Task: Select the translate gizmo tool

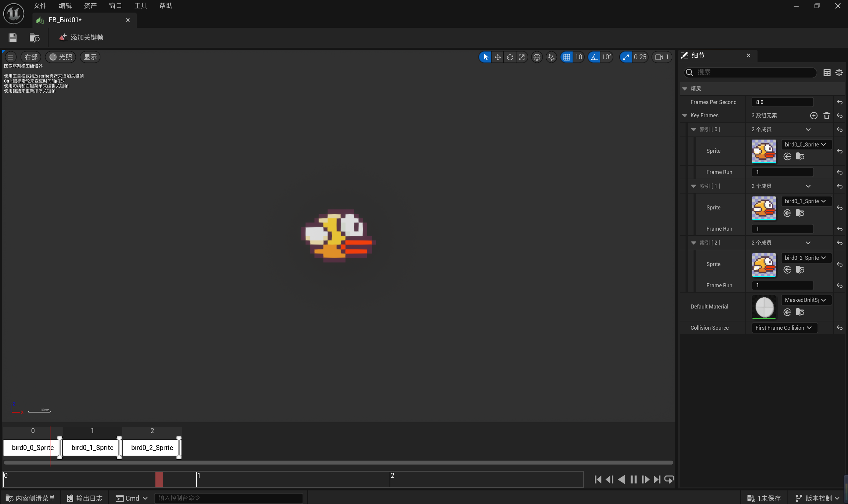Action: pos(497,57)
